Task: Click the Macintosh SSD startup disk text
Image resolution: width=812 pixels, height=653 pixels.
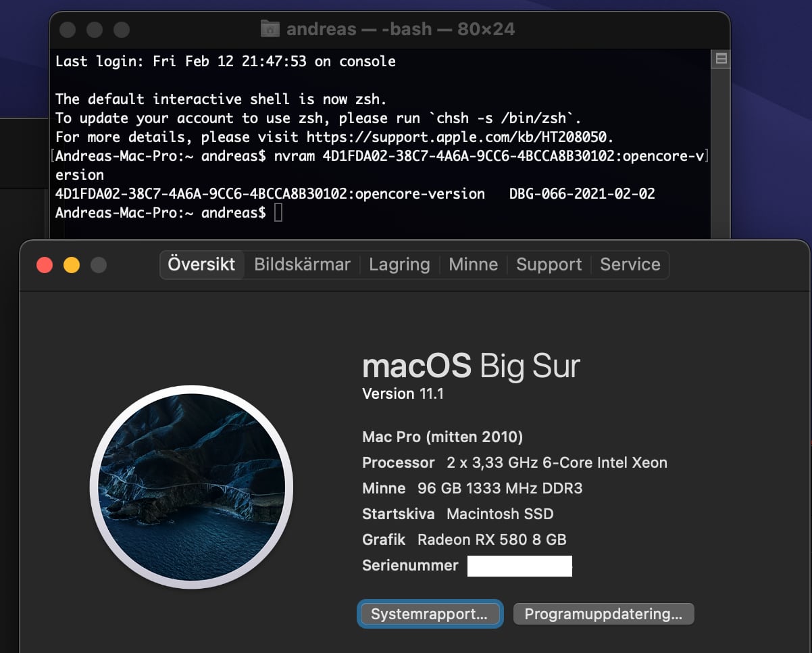Action: (500, 514)
